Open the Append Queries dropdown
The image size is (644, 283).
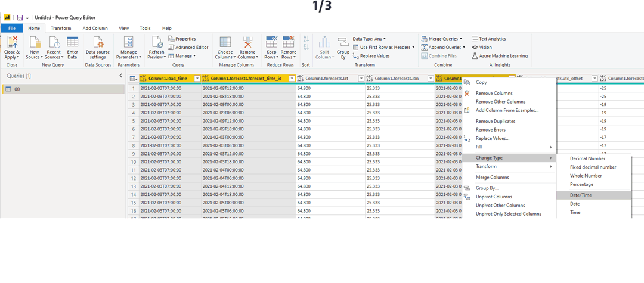point(464,47)
